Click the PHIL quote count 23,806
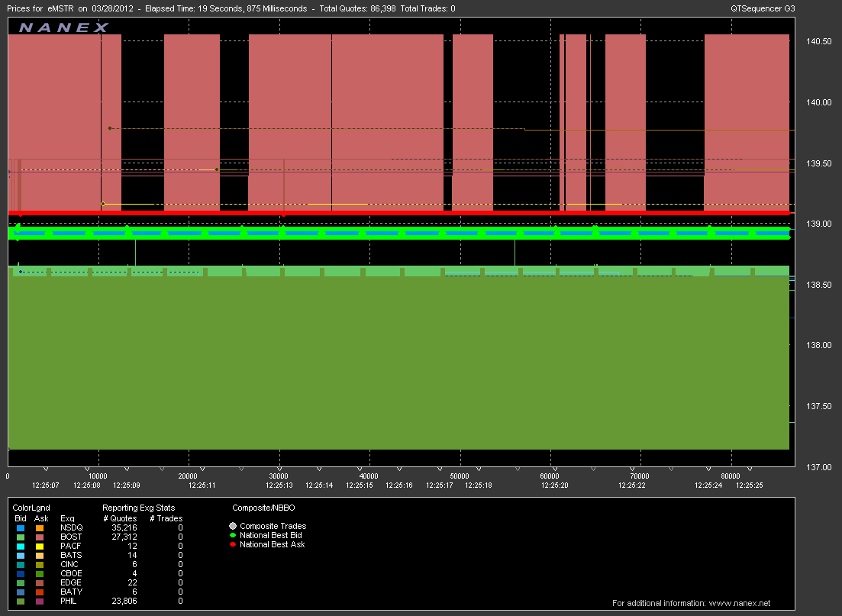Image resolution: width=842 pixels, height=616 pixels. (x=124, y=601)
